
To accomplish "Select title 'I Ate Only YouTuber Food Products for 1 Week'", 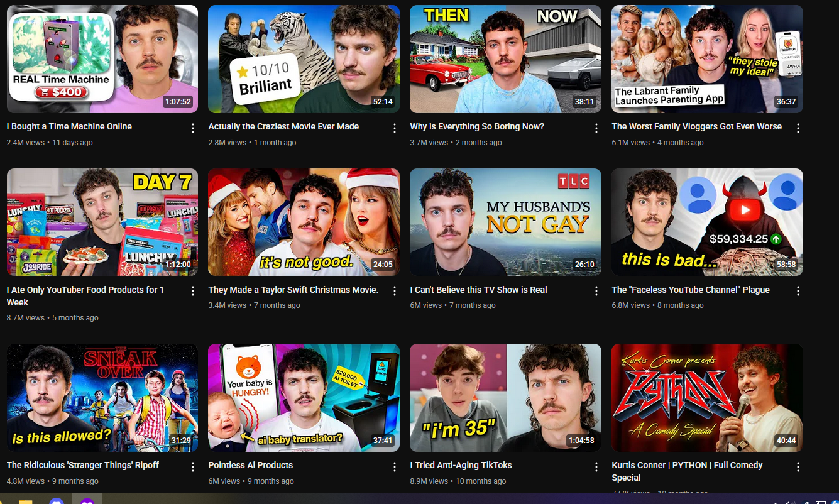I will (85, 296).
